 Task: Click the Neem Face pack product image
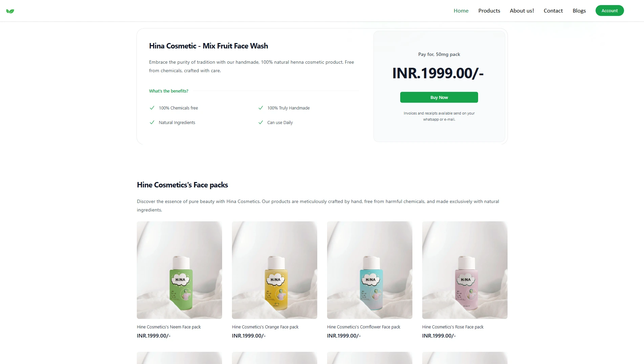(179, 270)
